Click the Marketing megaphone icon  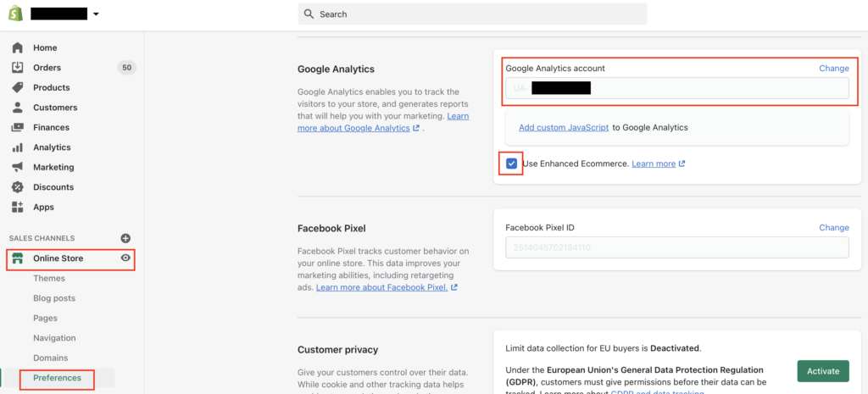[x=18, y=167]
